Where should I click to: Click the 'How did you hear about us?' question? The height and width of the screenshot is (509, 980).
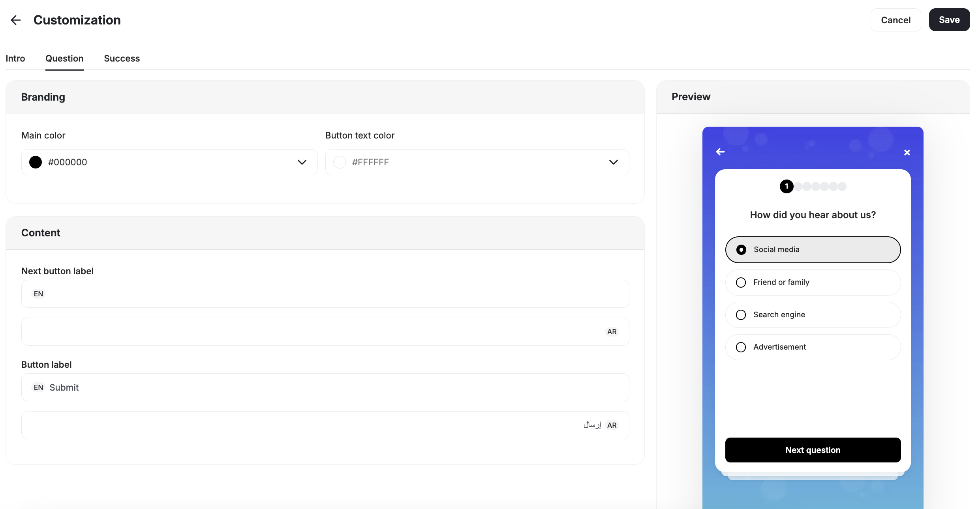coord(813,215)
